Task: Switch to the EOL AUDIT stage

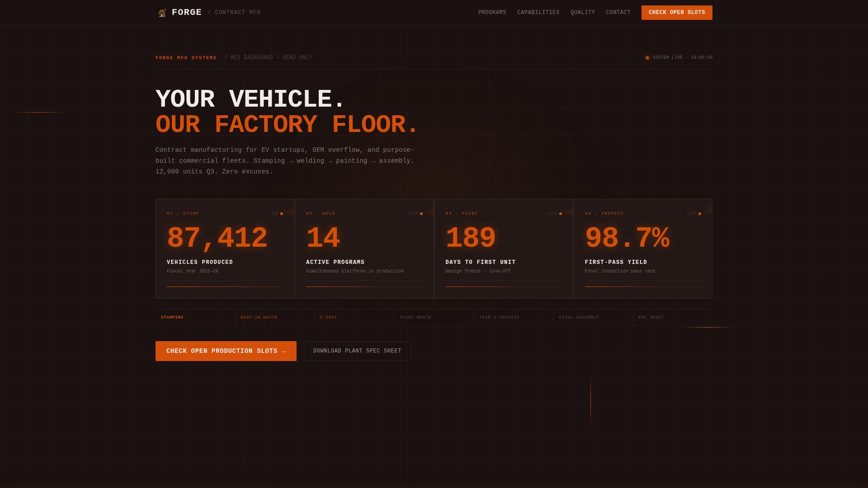Action: point(651,317)
